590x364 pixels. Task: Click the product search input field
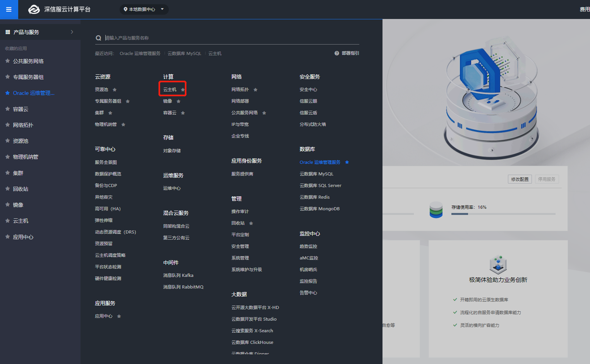point(194,38)
